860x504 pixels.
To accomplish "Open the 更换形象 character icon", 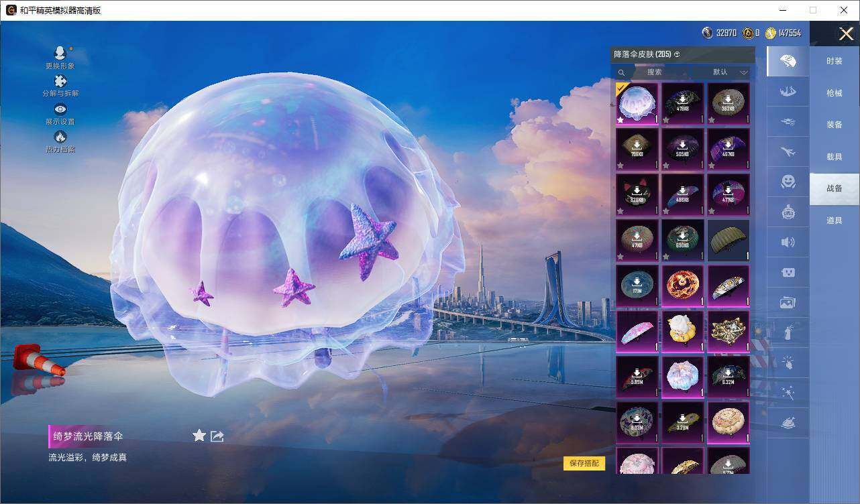I will (60, 53).
